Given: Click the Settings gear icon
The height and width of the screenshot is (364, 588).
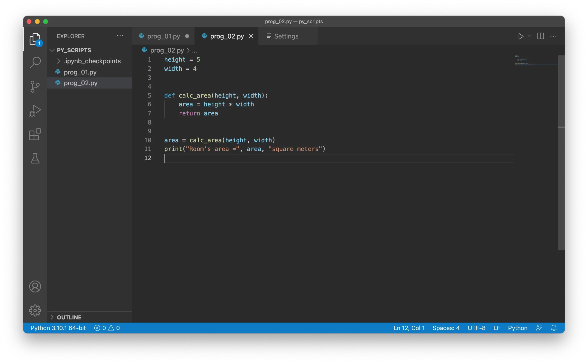Looking at the screenshot, I should tap(35, 310).
